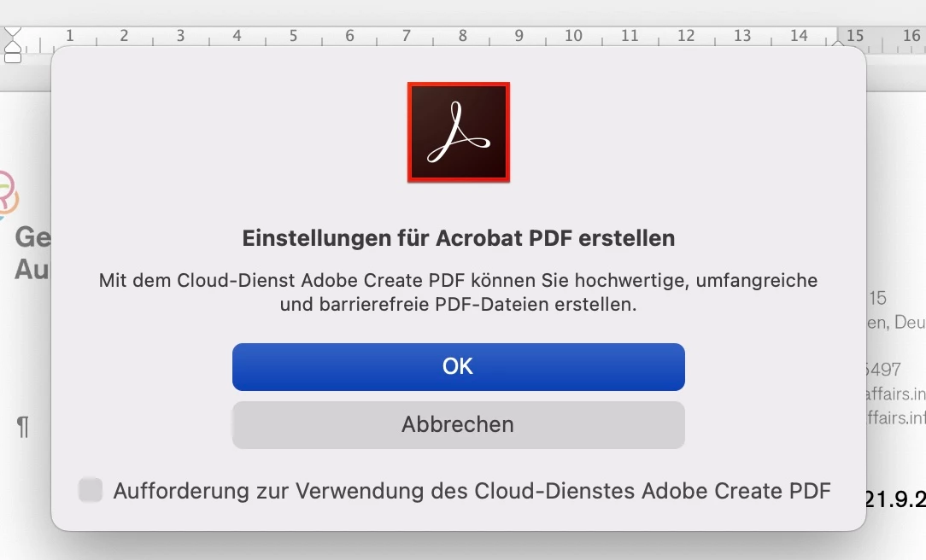Click the paragraph mark in the document

(22, 427)
